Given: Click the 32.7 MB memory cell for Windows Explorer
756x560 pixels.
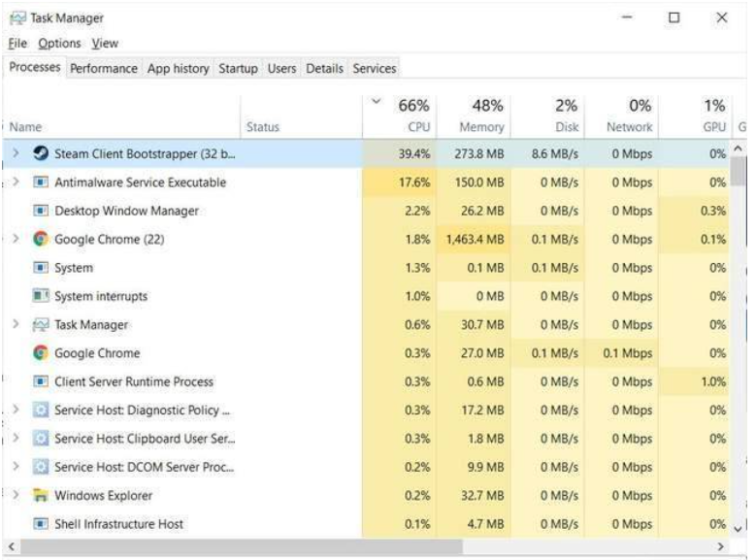Looking at the screenshot, I should pyautogui.click(x=474, y=495).
